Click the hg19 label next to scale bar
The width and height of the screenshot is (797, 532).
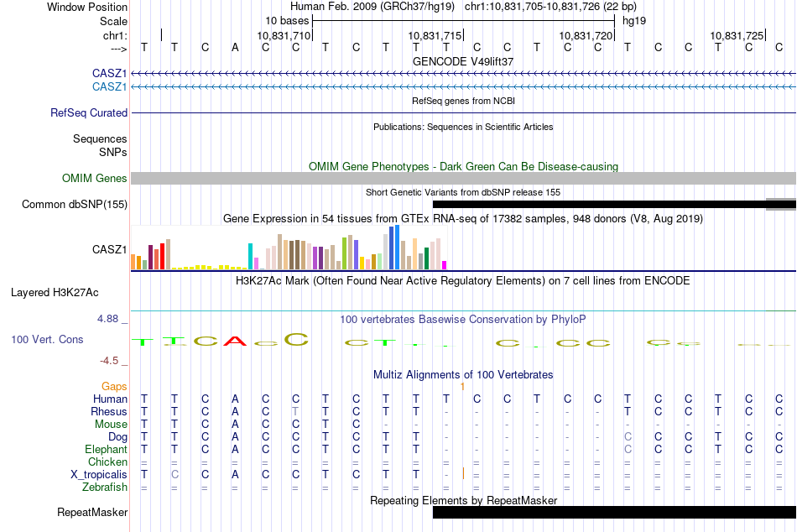pyautogui.click(x=634, y=21)
